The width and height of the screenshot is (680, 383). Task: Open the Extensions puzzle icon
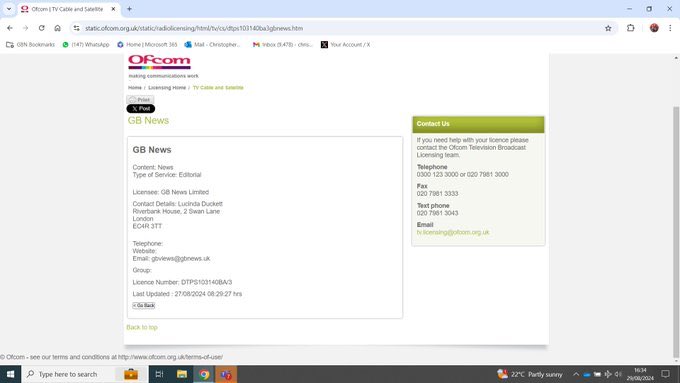click(631, 28)
